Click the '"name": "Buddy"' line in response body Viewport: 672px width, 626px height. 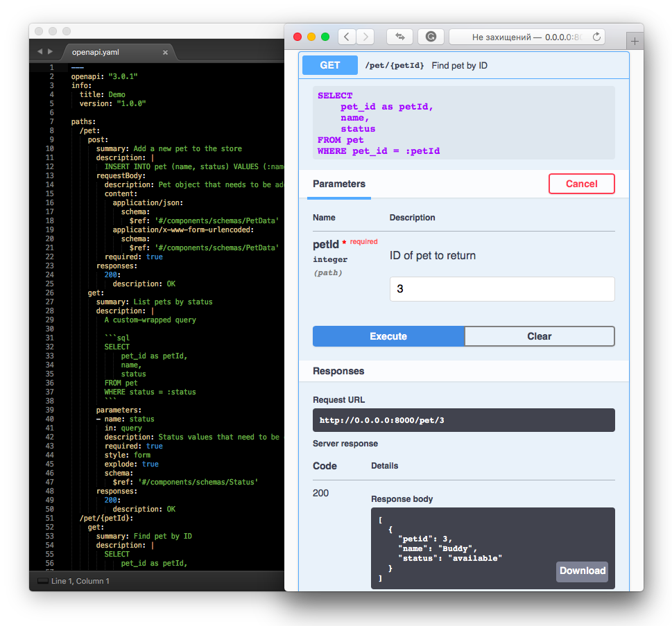pyautogui.click(x=438, y=548)
